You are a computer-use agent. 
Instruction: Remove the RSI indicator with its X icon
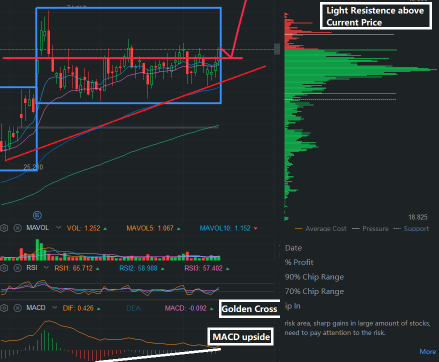coord(17,268)
